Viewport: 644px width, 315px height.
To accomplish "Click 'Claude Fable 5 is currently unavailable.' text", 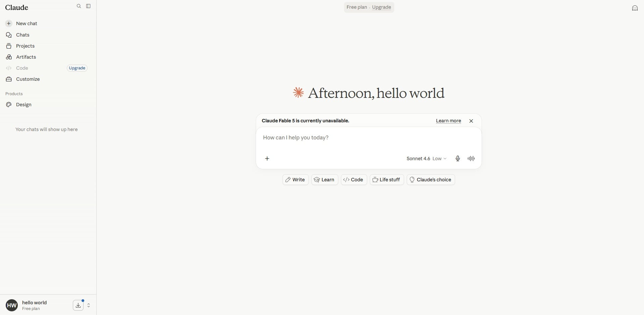I will (305, 121).
